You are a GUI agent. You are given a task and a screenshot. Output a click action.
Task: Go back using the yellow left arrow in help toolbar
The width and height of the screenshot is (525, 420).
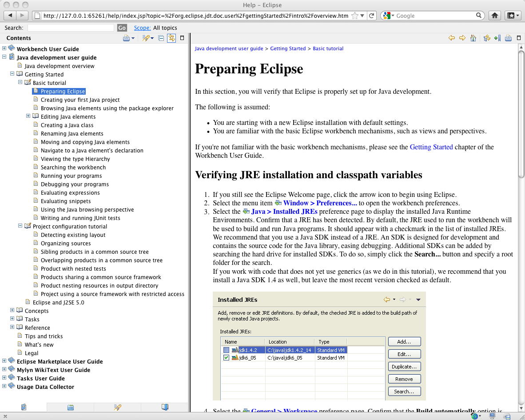pos(452,38)
